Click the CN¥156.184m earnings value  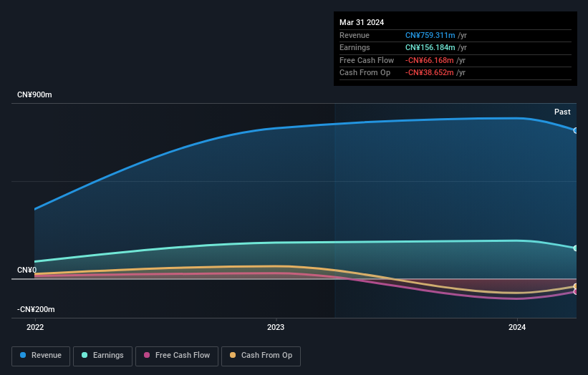coord(430,47)
